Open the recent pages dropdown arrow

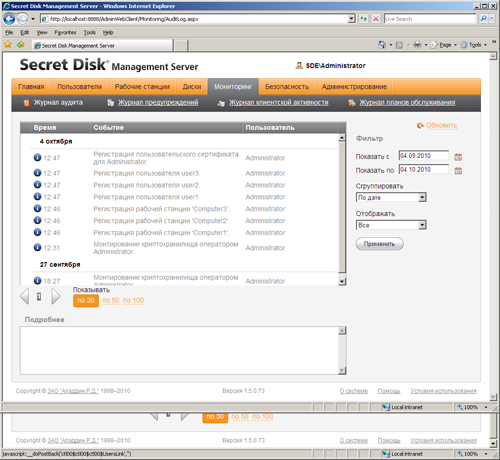tap(33, 19)
